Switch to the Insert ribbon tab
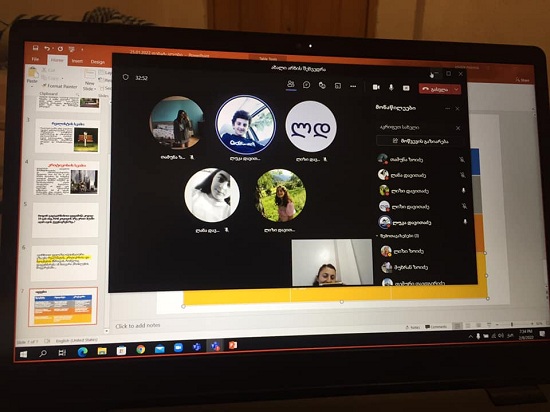The width and height of the screenshot is (550, 412). coord(77,61)
